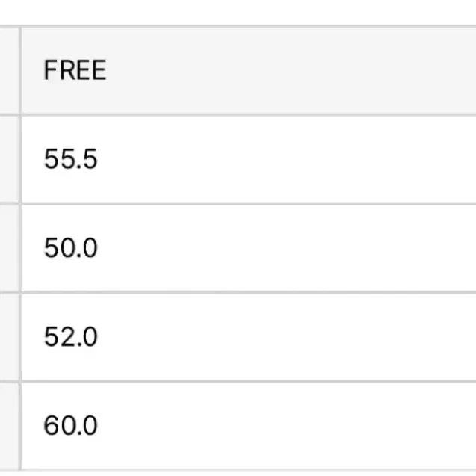Click empty cell space right of 52.0

tap(287, 337)
